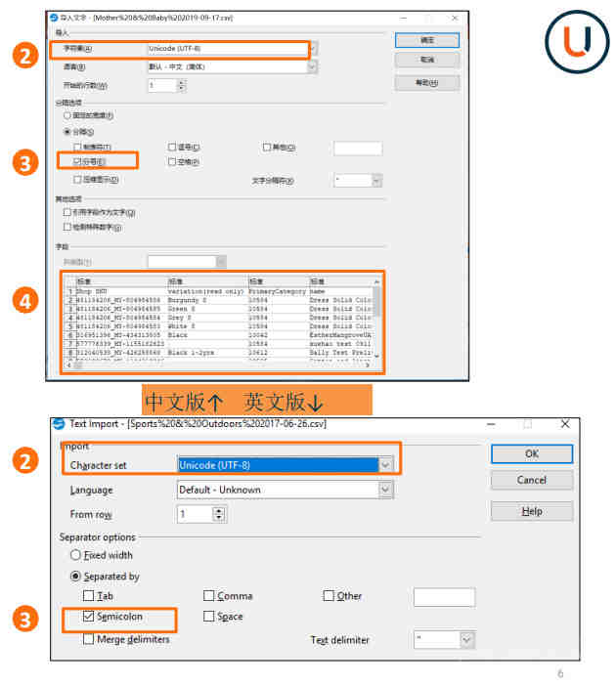Click the Other separator text field
The width and height of the screenshot is (616, 686).
click(x=444, y=596)
